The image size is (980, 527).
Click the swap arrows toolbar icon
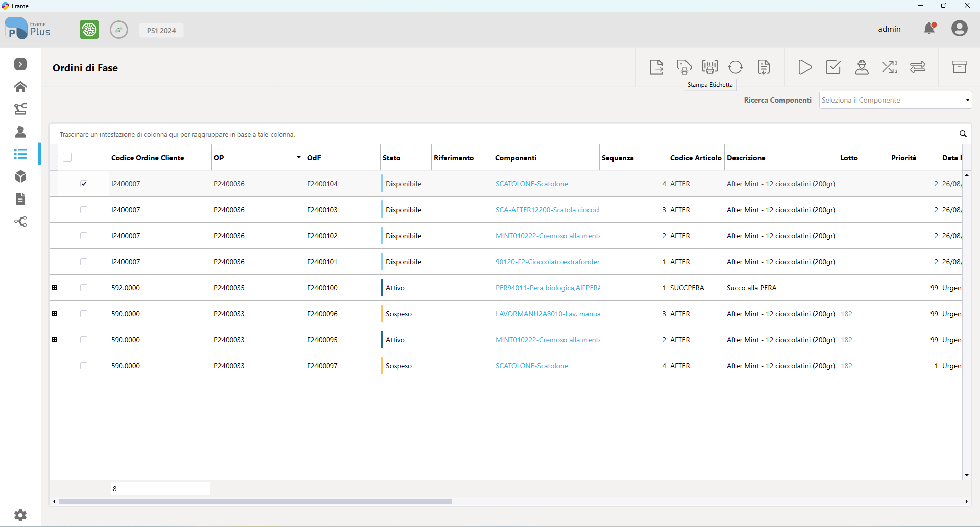point(918,67)
